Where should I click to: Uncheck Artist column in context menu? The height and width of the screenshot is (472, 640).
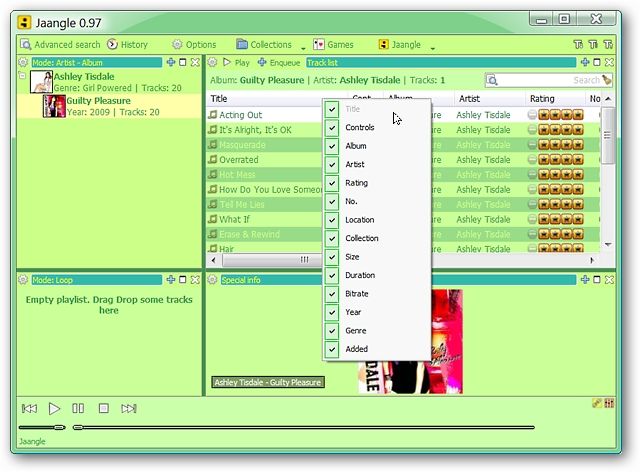click(x=376, y=164)
